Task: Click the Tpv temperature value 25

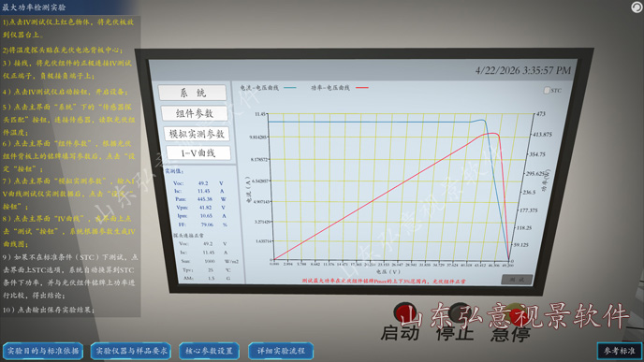Action: click(x=211, y=270)
